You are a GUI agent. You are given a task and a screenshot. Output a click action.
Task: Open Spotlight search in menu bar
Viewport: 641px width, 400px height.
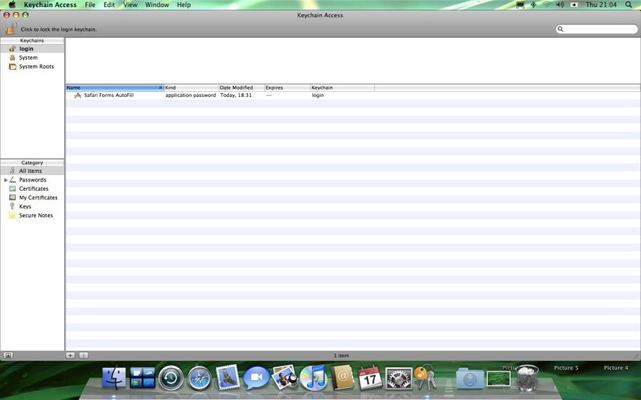(628, 4)
